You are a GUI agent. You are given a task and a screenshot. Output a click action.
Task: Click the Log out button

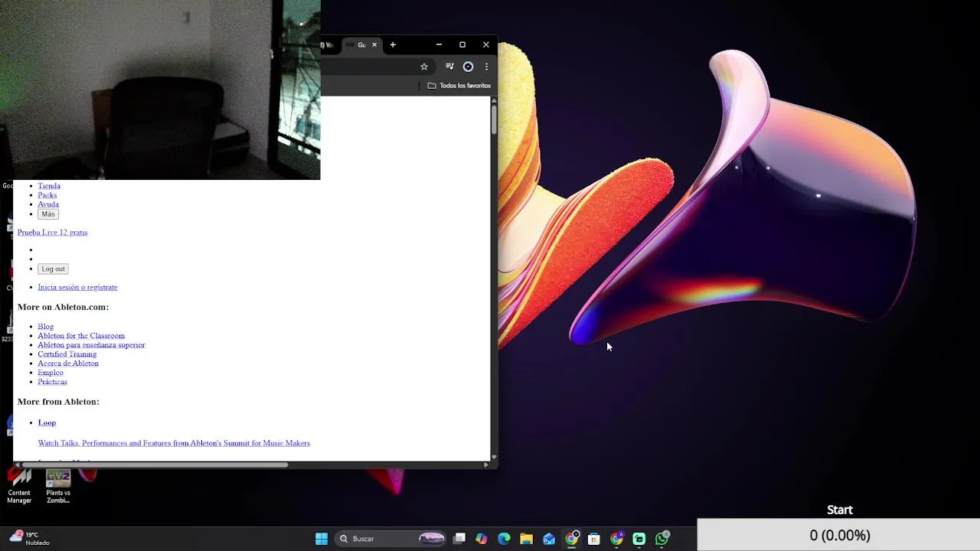coord(53,269)
